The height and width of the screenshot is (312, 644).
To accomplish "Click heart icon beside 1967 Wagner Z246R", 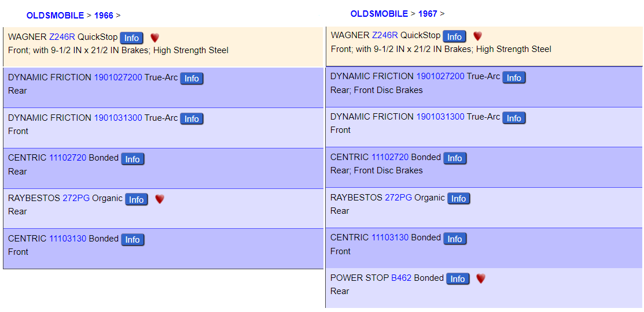I will point(477,36).
